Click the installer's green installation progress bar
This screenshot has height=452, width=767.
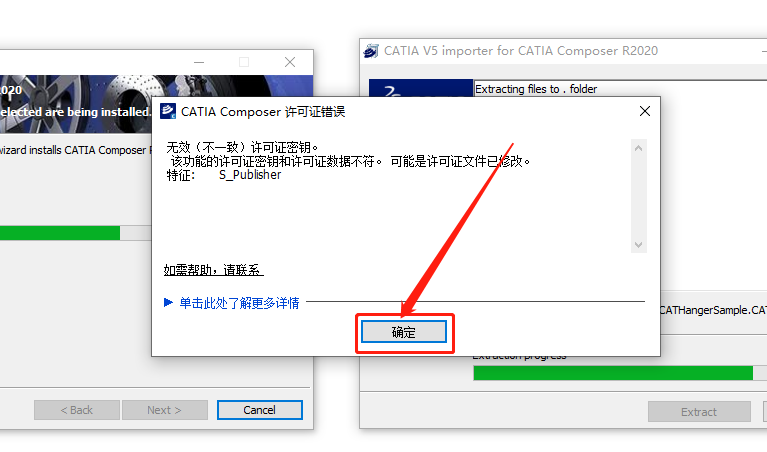tap(60, 233)
